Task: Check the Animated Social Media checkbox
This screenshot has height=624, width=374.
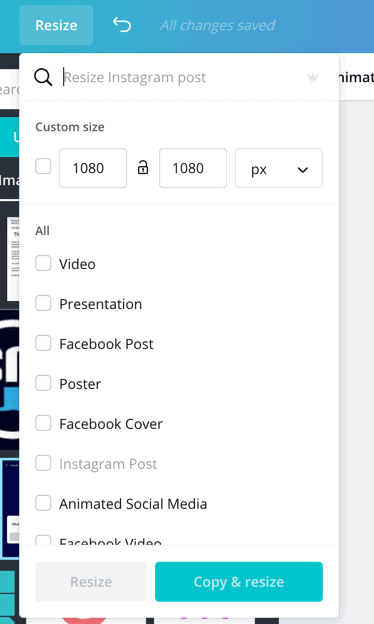Action: [x=43, y=503]
